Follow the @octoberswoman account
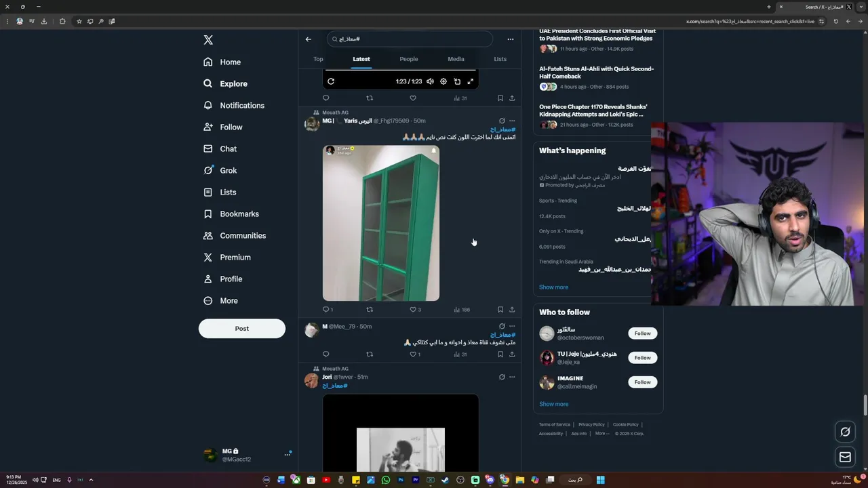868x488 pixels. coord(643,333)
